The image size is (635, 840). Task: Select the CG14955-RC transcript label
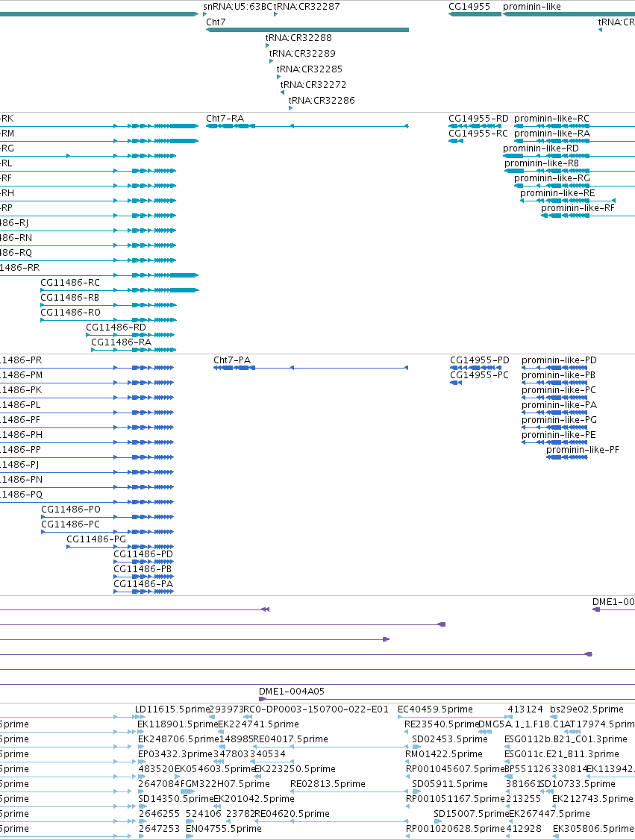click(x=478, y=134)
